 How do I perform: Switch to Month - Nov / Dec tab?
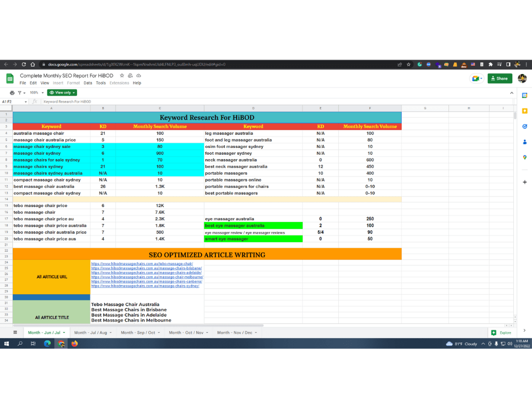click(237, 333)
